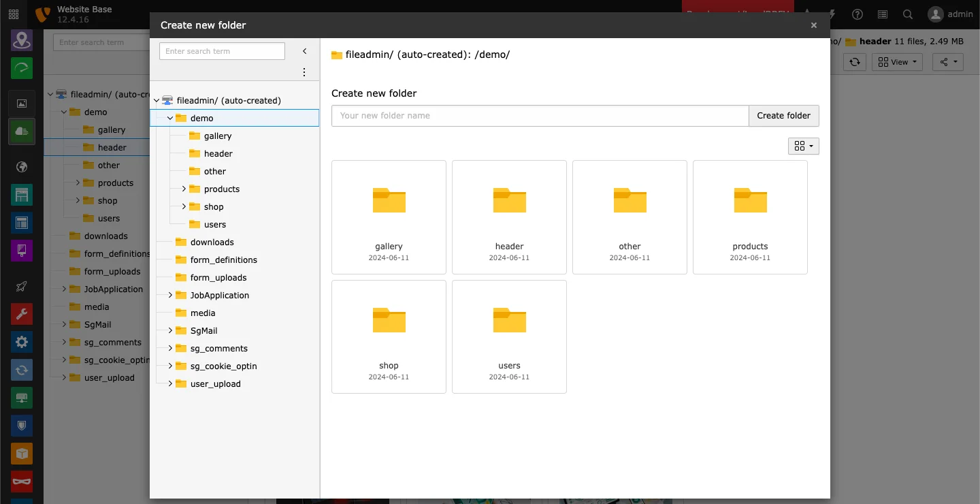Image resolution: width=980 pixels, height=504 pixels.
Task: Expand the products folder in the tree
Action: 182,189
